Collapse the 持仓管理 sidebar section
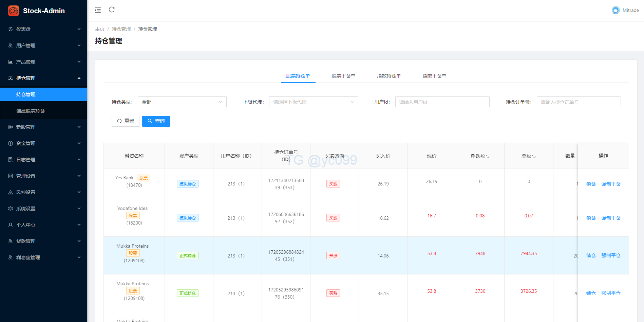Viewport: 644px width, 322px height. click(x=43, y=78)
